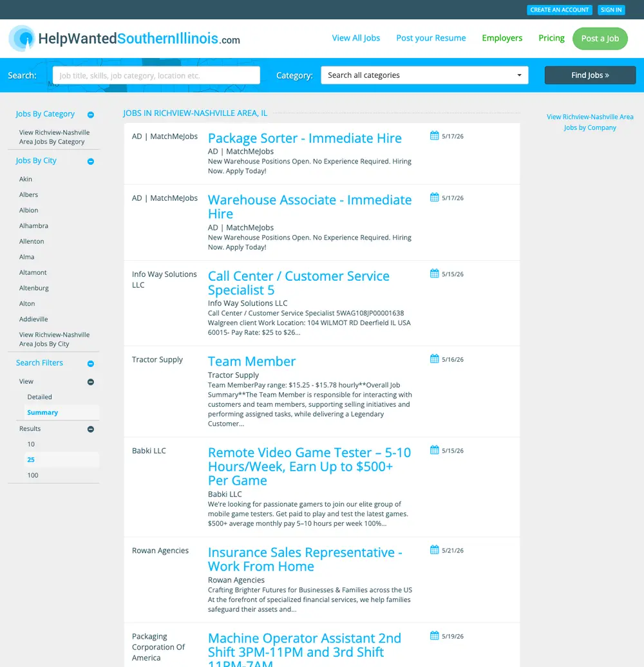
Task: Click 'Tractor Supply' company name in left column
Action: [157, 360]
